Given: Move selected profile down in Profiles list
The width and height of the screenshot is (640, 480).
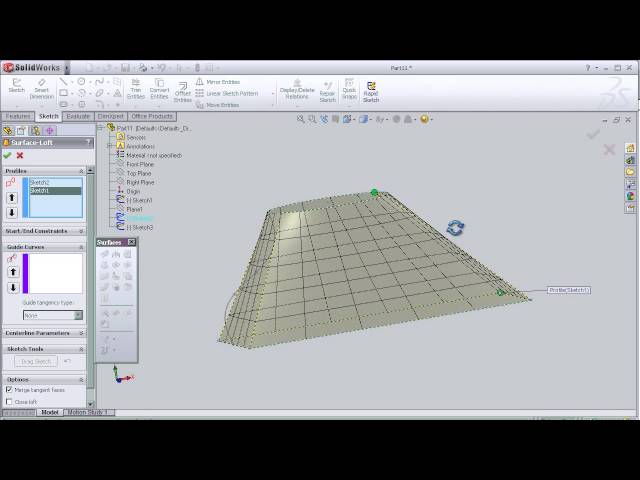Looking at the screenshot, I should pos(12,212).
